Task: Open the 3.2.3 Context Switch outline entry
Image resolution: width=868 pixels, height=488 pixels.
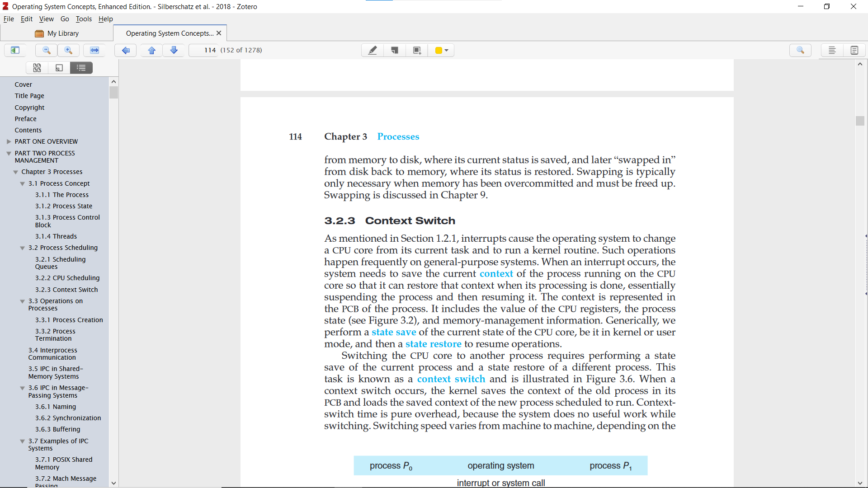Action: click(x=66, y=289)
